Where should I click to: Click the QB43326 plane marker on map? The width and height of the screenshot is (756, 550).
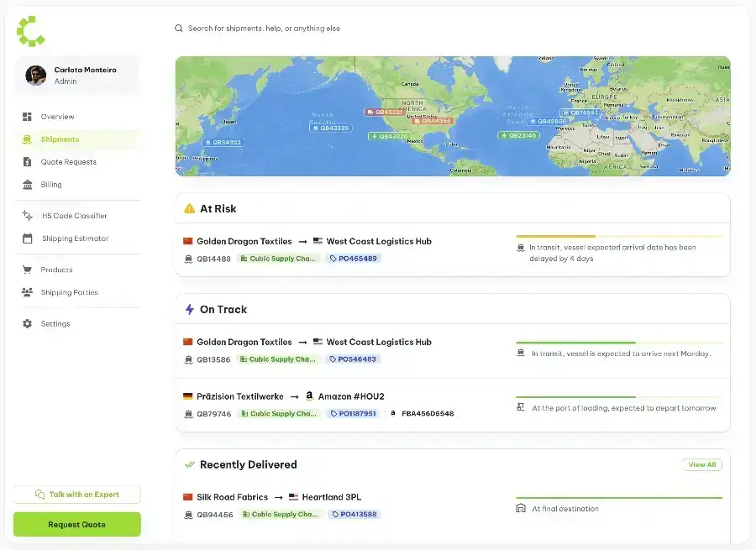click(x=388, y=136)
